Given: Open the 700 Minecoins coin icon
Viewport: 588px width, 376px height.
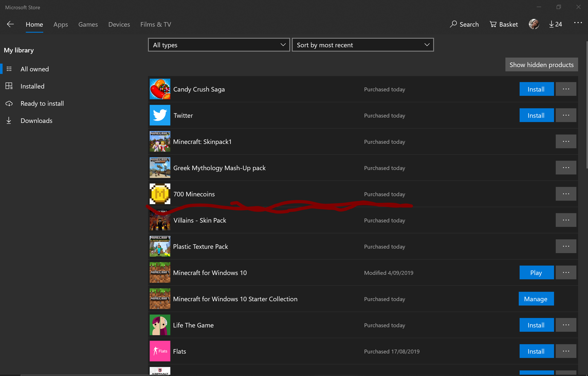Looking at the screenshot, I should point(160,194).
